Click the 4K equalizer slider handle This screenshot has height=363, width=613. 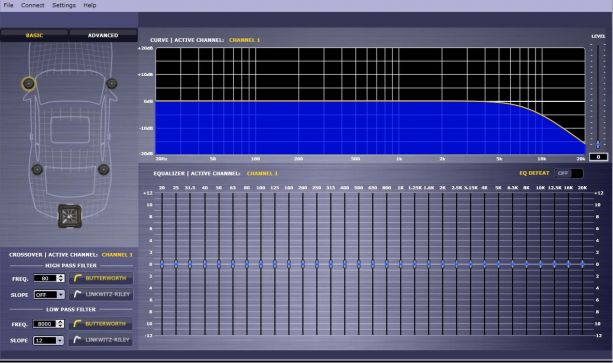pyautogui.click(x=485, y=265)
